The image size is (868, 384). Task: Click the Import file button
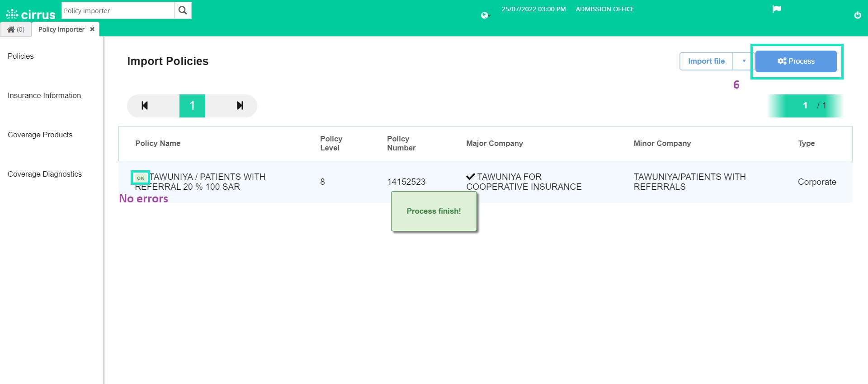coord(706,61)
